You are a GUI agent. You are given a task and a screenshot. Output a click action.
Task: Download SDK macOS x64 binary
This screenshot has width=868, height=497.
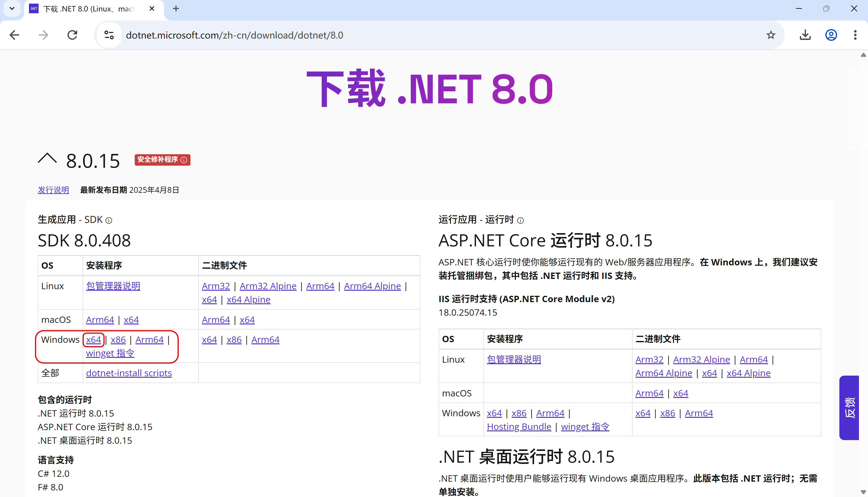247,320
